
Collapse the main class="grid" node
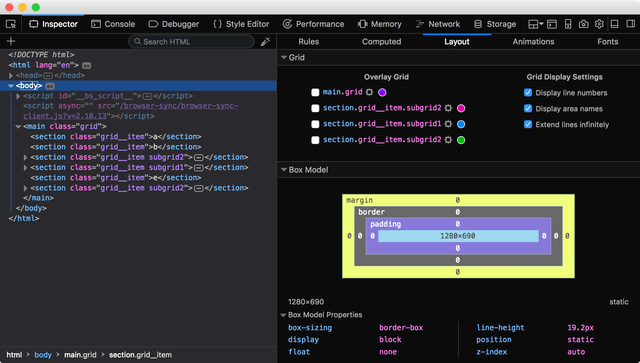18,127
